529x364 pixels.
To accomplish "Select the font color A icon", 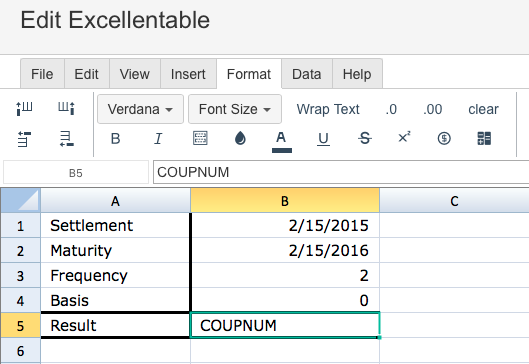I will pyautogui.click(x=281, y=142).
